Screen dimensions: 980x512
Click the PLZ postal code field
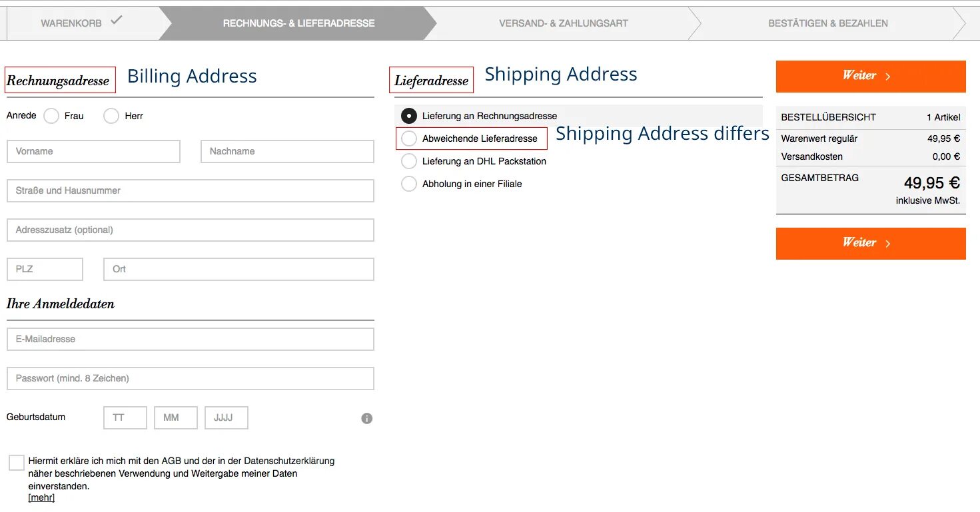coord(45,269)
